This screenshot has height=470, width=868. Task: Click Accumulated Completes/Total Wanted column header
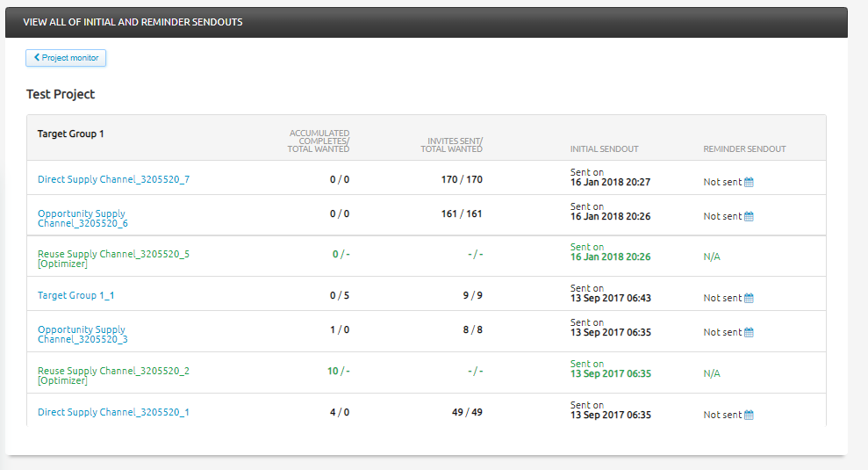pos(319,141)
